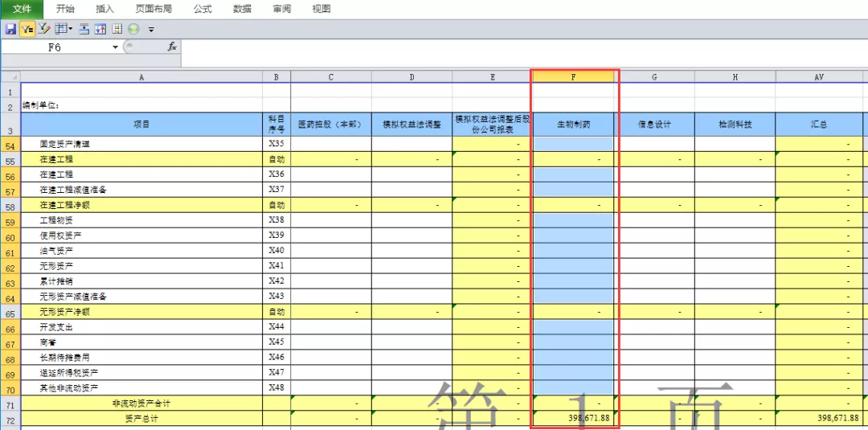Click the 开发支出 cell
This screenshot has width=868, height=430.
pyautogui.click(x=141, y=327)
